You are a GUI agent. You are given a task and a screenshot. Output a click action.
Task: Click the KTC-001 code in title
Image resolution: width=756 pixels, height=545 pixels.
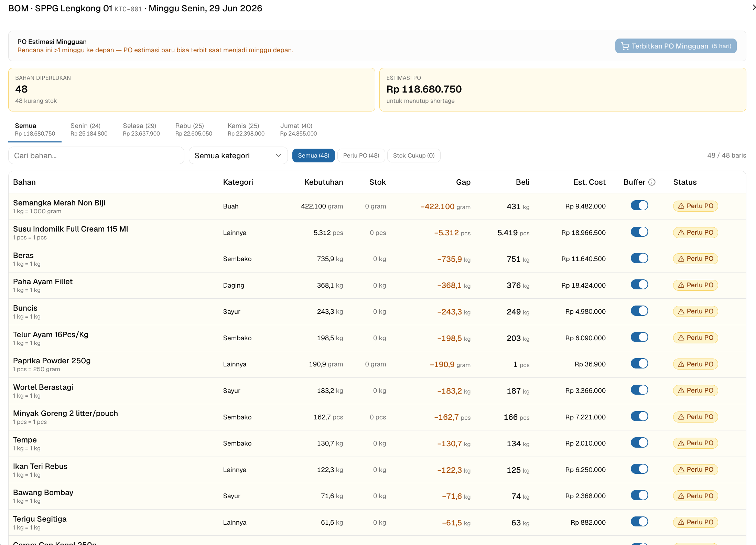(128, 9)
